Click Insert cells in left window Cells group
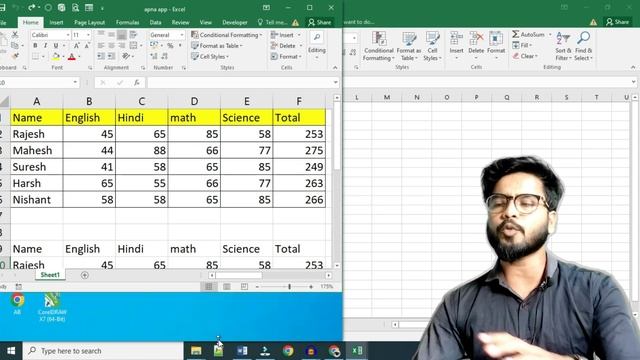Screen dimensions: 640x360 (x=286, y=35)
